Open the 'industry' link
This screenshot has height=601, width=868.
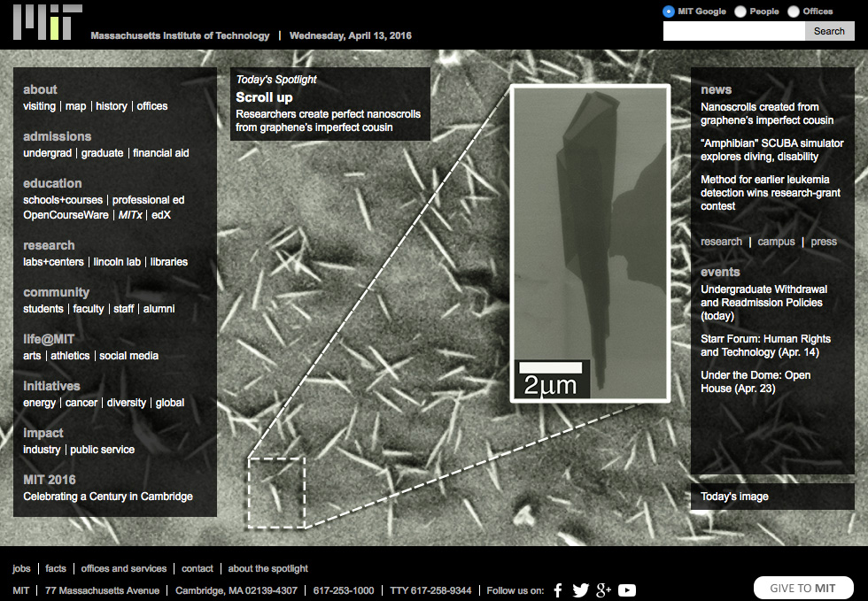(x=42, y=450)
